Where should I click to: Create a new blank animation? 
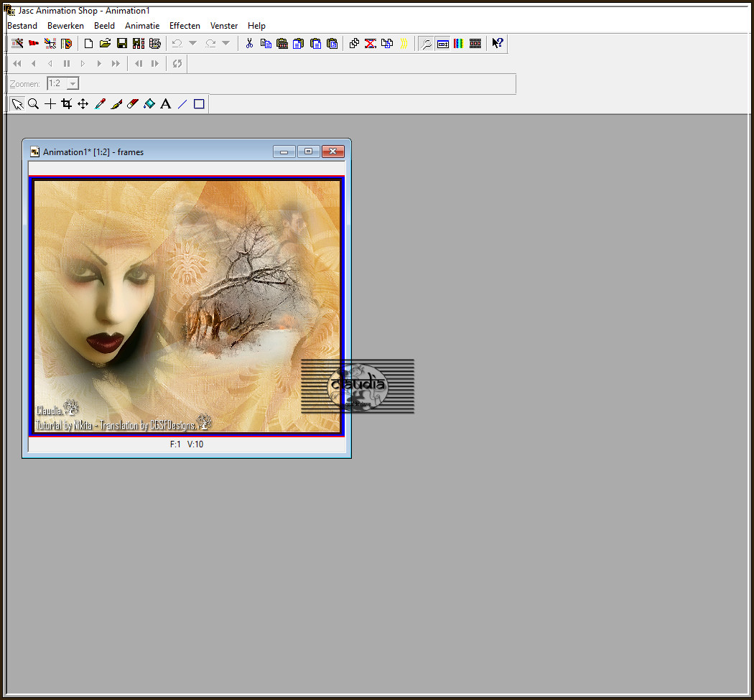(x=88, y=43)
